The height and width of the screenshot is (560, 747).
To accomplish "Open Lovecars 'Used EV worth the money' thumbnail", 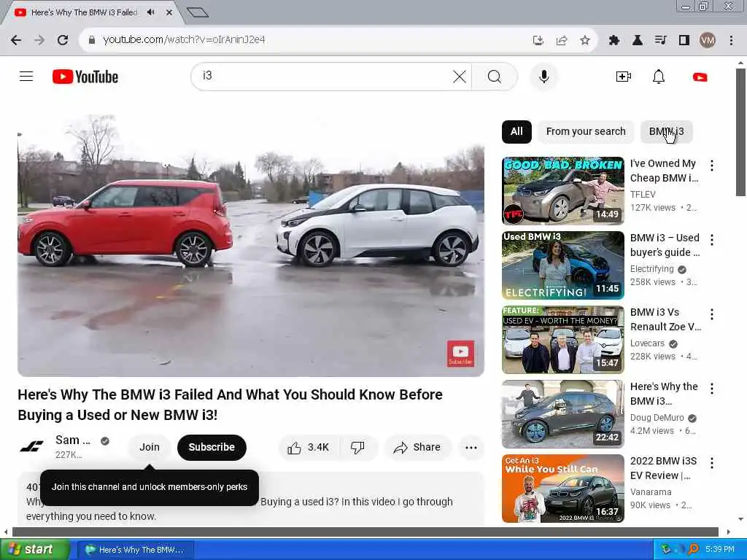I will pos(562,340).
